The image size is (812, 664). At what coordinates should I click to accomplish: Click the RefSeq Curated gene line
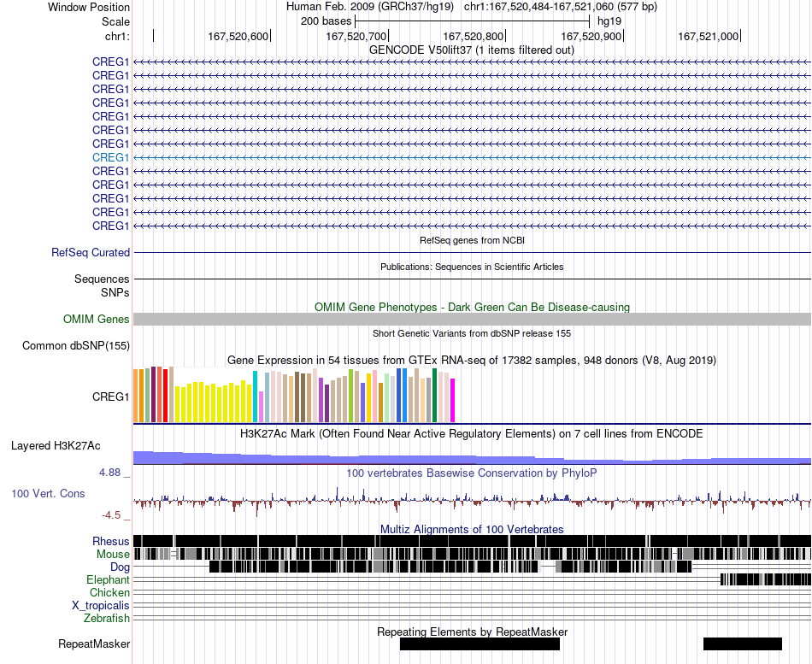click(473, 253)
